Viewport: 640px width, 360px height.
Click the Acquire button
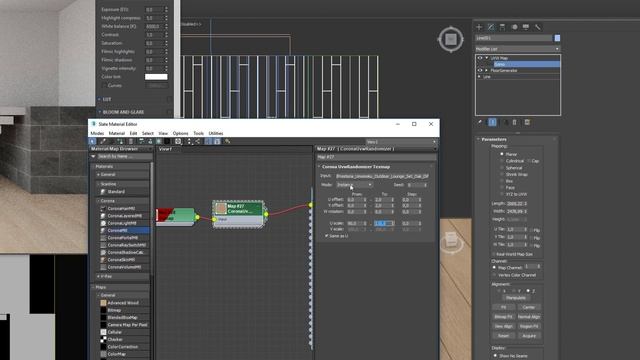point(529,336)
